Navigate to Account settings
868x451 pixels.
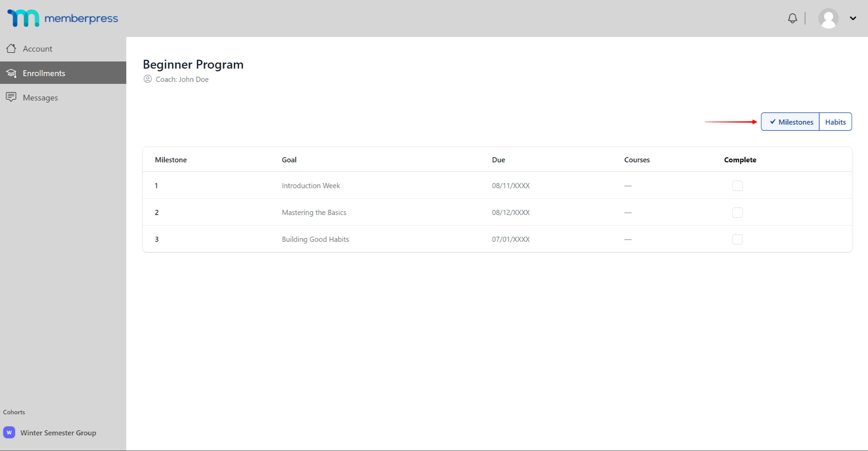pos(37,48)
